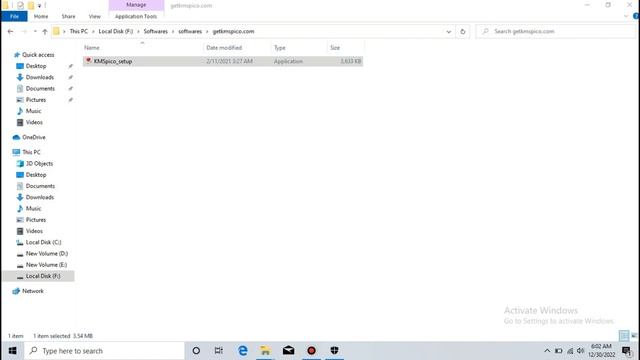Screen dimensions: 640x360
Task: Open pinned Documents under Quick access
Action: pyautogui.click(x=40, y=89)
